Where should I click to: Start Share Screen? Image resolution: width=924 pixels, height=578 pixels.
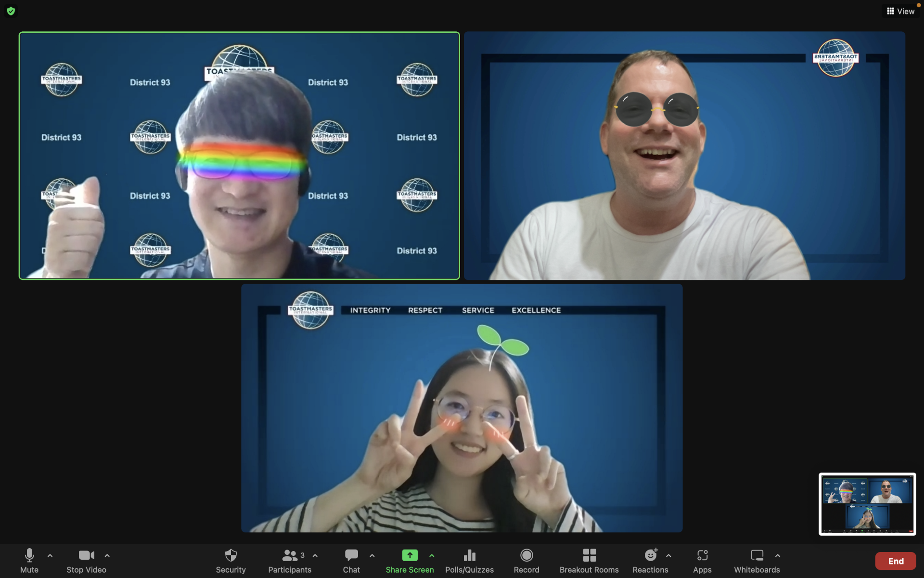coord(410,561)
